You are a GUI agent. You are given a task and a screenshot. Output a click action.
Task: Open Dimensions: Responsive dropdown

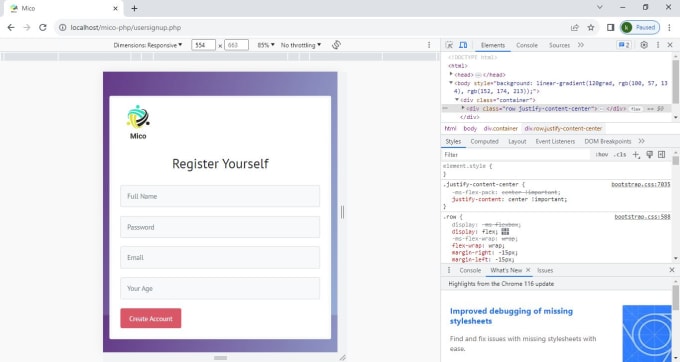147,45
